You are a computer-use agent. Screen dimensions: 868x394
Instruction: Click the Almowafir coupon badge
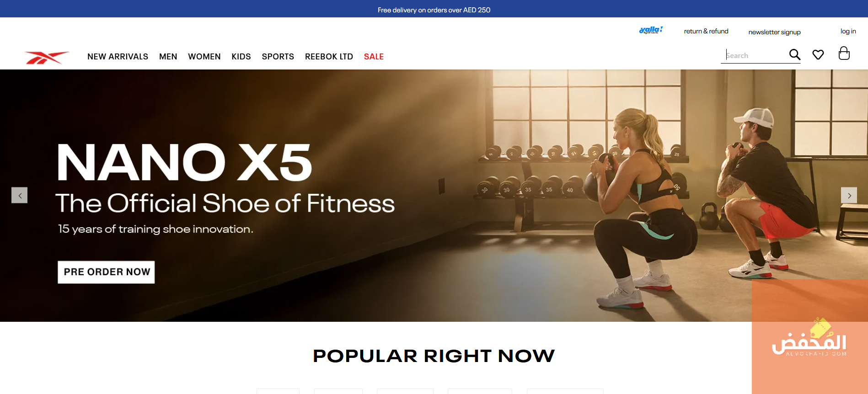pos(809,337)
